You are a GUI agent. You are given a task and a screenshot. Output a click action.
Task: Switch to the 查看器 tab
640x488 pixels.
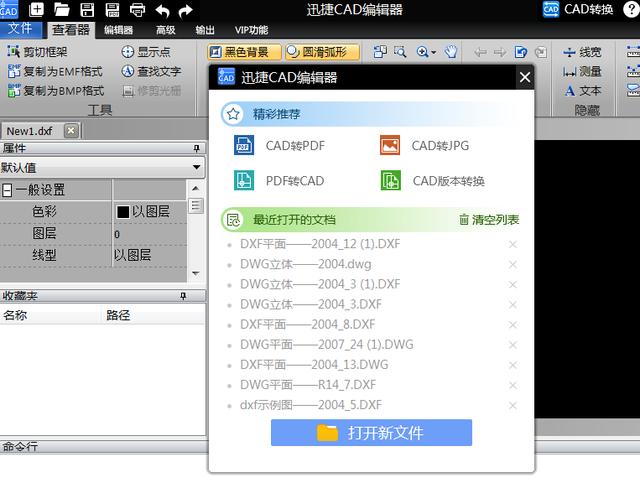(71, 30)
